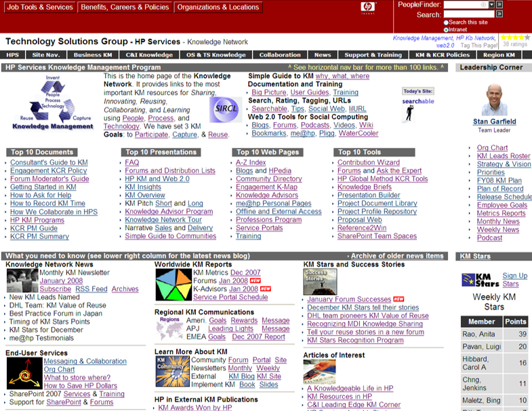Click the Tag This Page! link
Screen dimensions: 532x411
(x=478, y=45)
